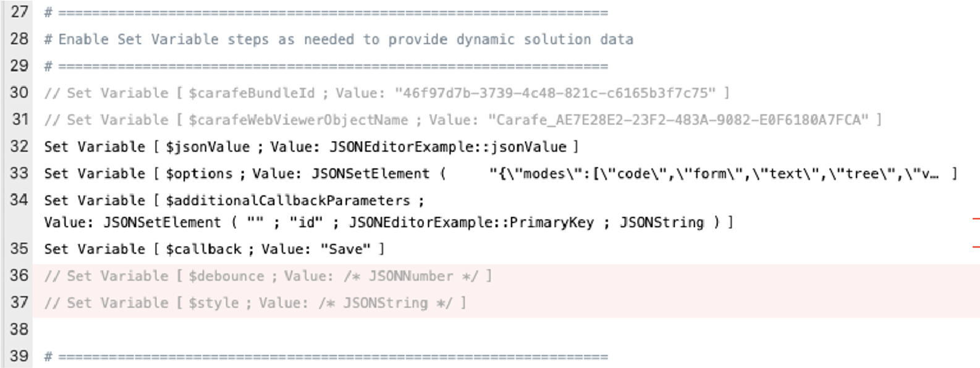Select the $additionalCallbackParameters step
Viewport: 980px width, 368px height.
(389, 211)
